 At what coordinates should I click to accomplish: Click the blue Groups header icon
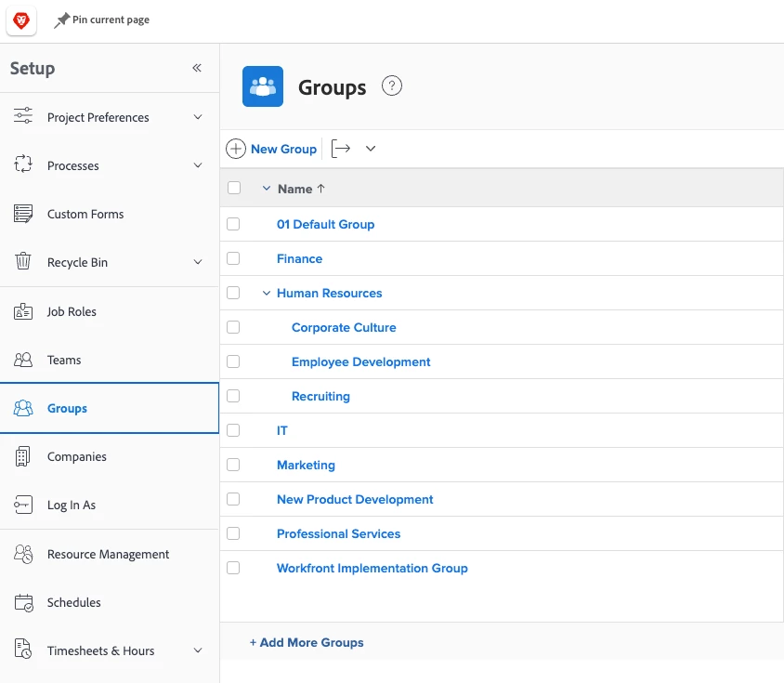pos(263,86)
